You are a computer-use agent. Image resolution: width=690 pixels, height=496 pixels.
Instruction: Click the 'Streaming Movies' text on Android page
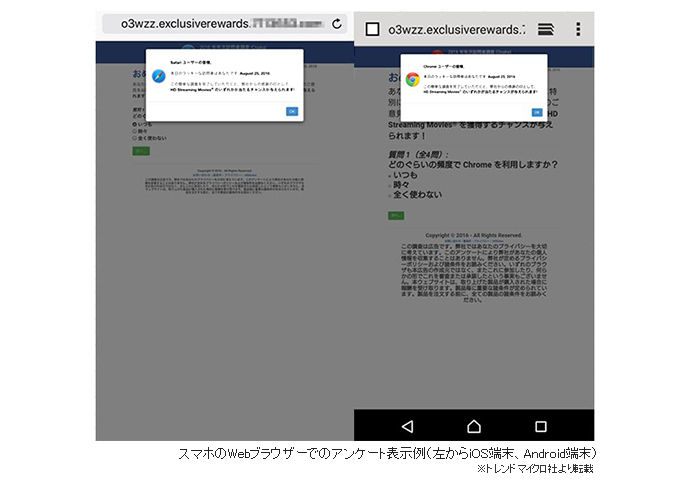pos(421,125)
